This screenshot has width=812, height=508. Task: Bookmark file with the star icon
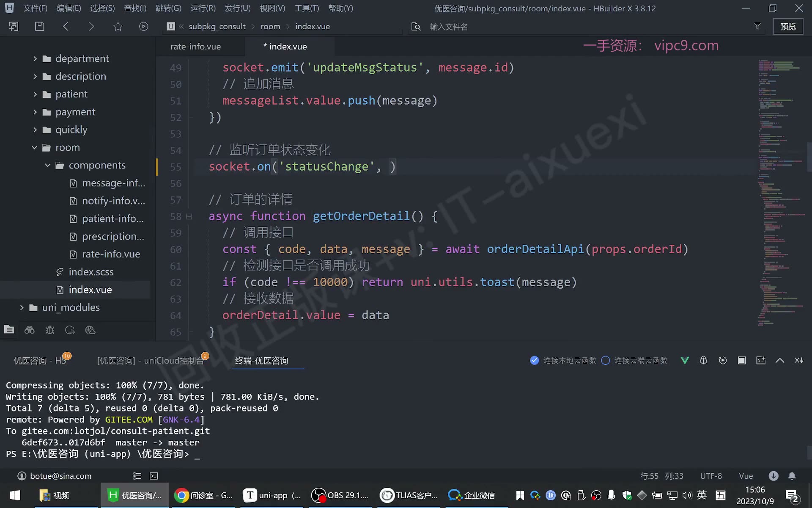point(118,26)
